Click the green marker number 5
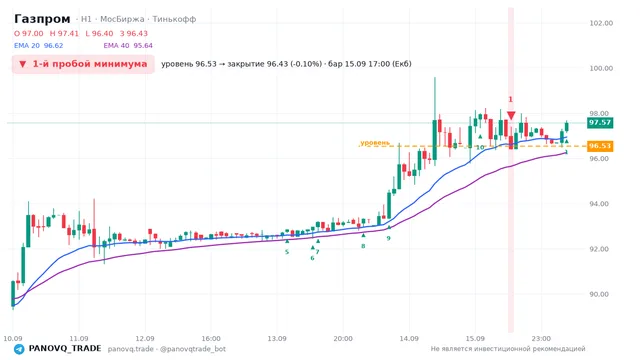Image resolution: width=640 pixels, height=360 pixels. coord(287,252)
